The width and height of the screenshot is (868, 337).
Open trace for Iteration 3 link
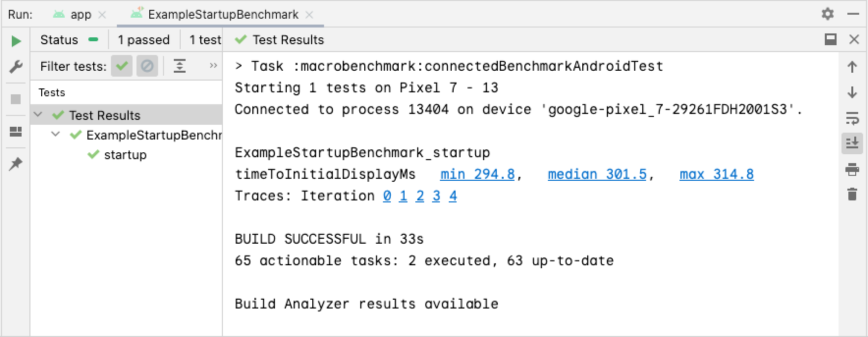pos(436,196)
